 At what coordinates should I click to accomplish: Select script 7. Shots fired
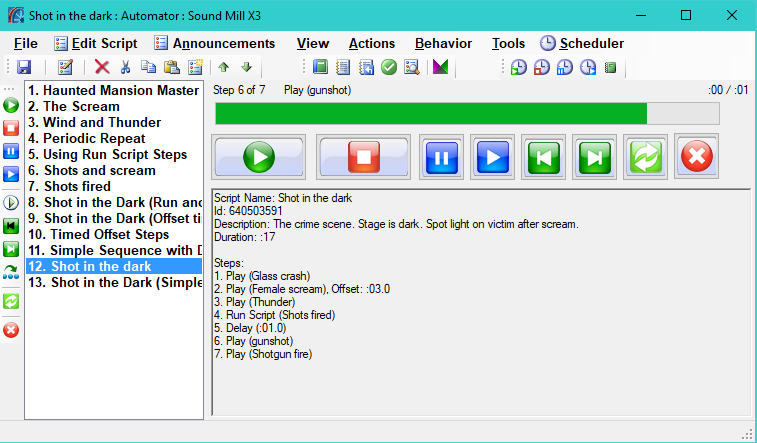coord(114,186)
